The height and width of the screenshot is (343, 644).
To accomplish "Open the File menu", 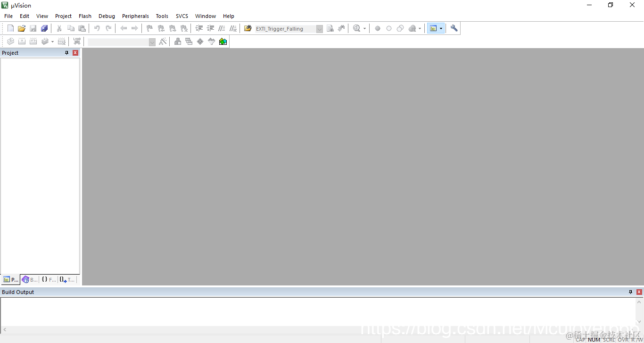I will click(8, 16).
